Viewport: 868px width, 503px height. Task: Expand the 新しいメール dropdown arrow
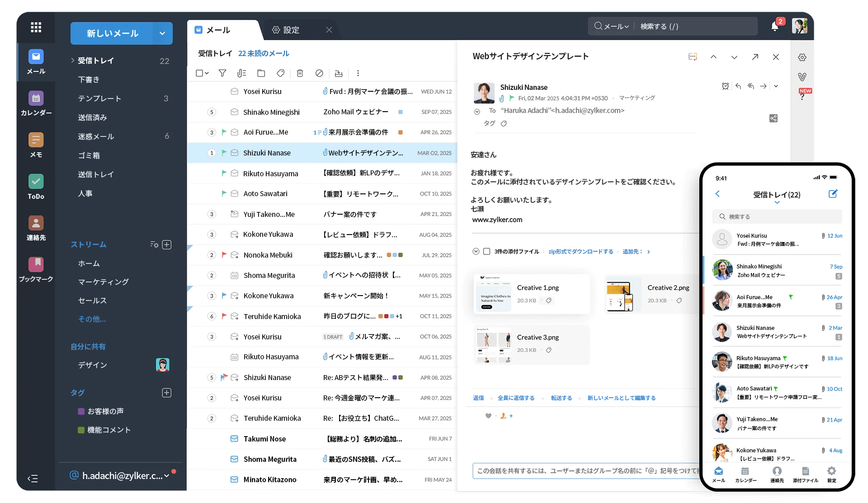click(x=162, y=33)
